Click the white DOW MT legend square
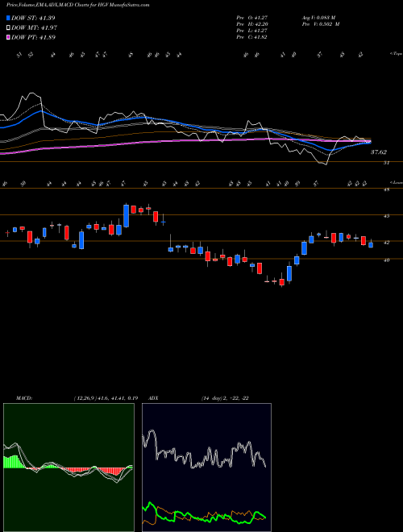This screenshot has width=403, height=532. 8,28
